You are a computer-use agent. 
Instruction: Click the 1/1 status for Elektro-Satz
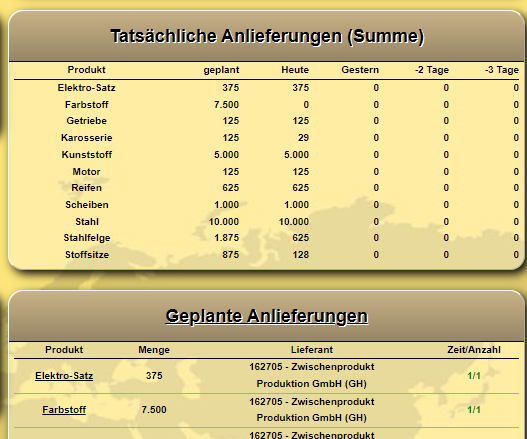[x=474, y=375]
